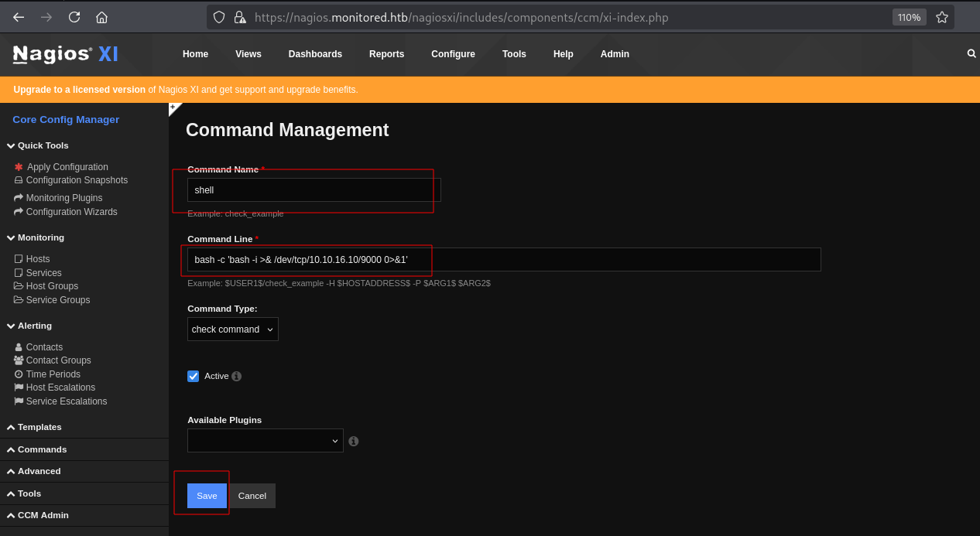Open Home menu
This screenshot has width=980, height=536.
click(x=195, y=54)
